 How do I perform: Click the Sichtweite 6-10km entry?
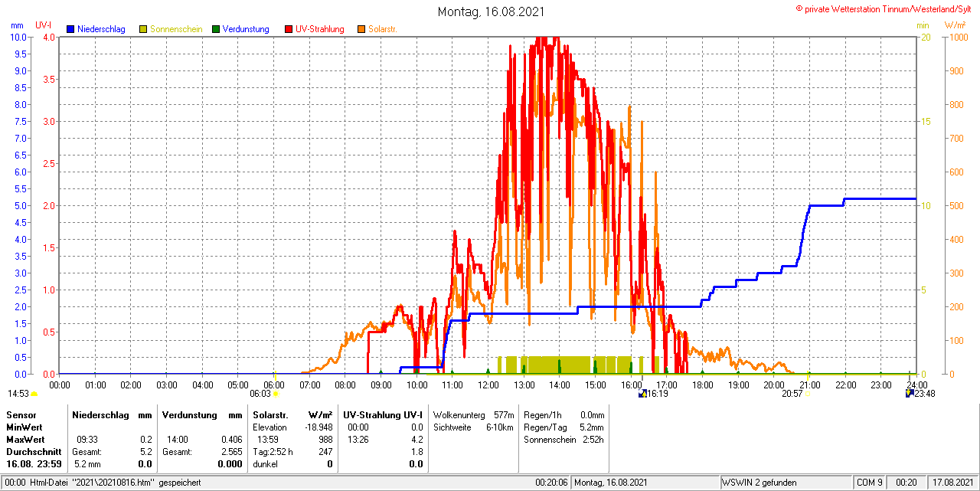pos(473,427)
